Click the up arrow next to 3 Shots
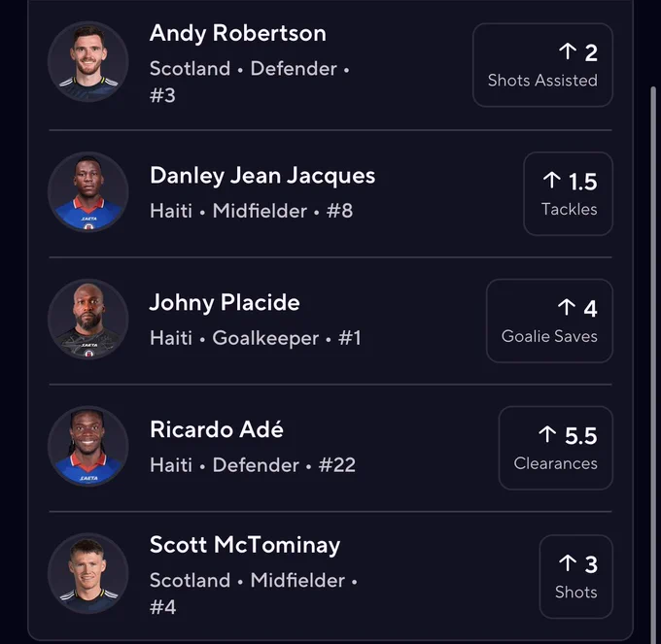 [568, 562]
